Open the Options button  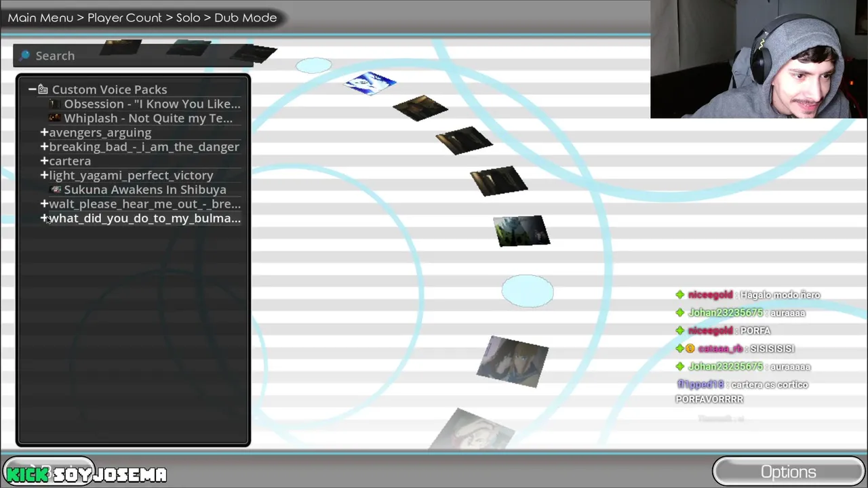(788, 472)
